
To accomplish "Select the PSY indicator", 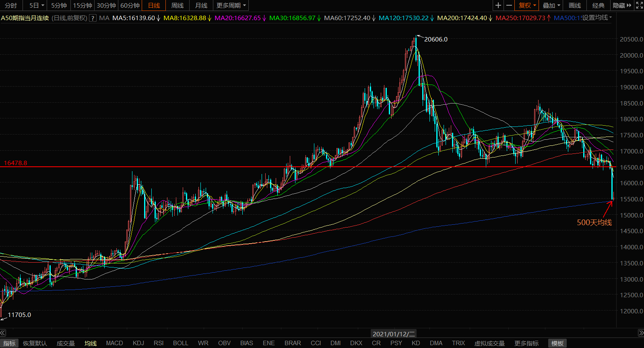I will [x=396, y=343].
